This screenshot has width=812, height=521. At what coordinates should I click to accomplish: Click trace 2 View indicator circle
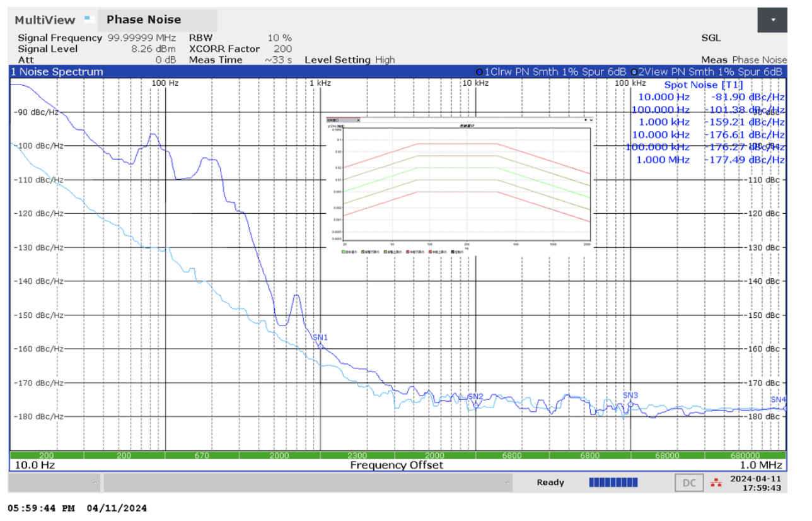point(633,72)
